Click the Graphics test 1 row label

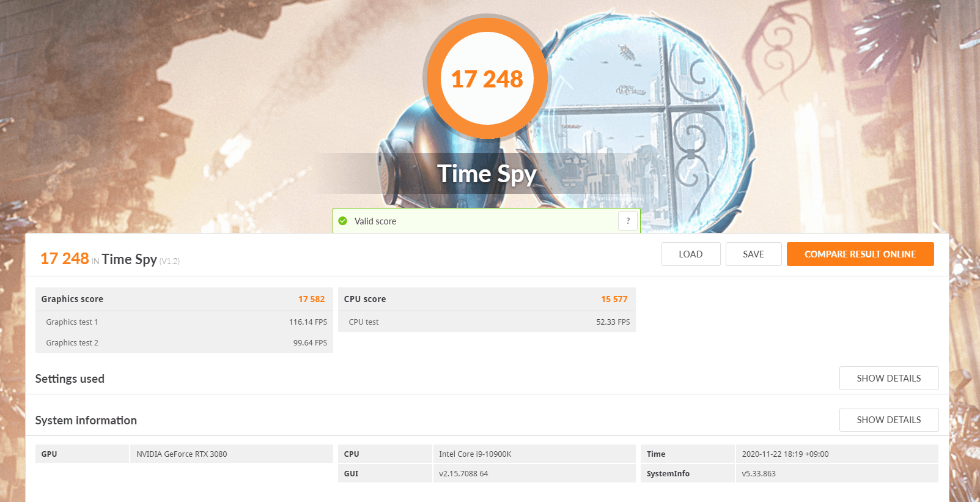pyautogui.click(x=72, y=322)
